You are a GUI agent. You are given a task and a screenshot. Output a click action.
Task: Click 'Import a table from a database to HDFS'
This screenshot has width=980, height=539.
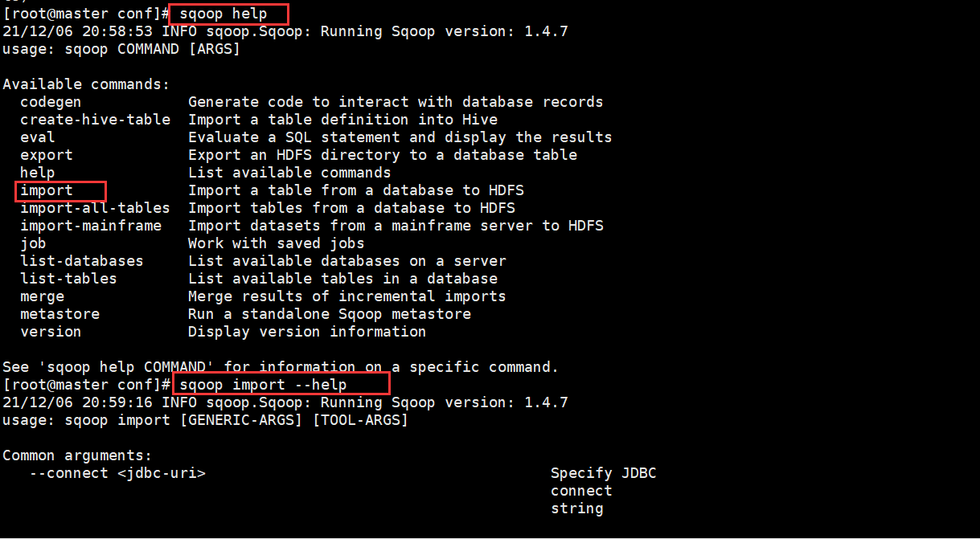[x=356, y=190]
